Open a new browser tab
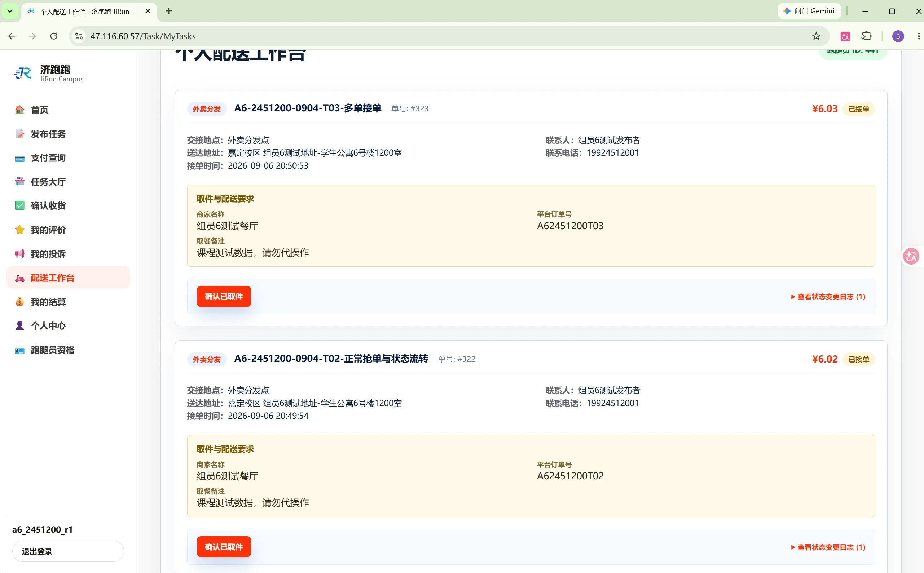 [x=169, y=11]
